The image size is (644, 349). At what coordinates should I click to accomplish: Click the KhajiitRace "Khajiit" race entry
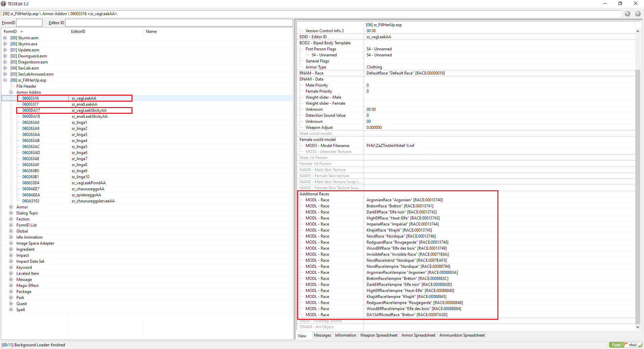click(399, 230)
